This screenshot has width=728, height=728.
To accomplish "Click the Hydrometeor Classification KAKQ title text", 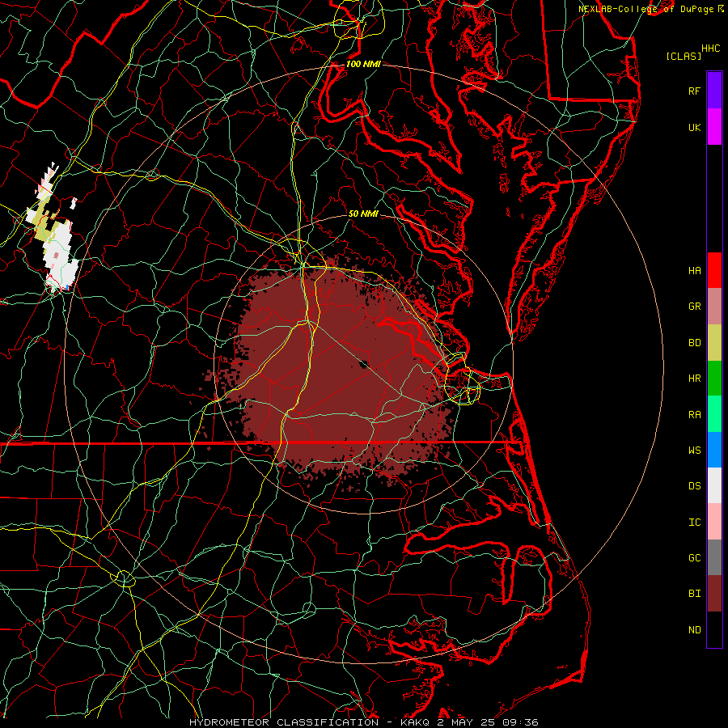I will pyautogui.click(x=363, y=722).
